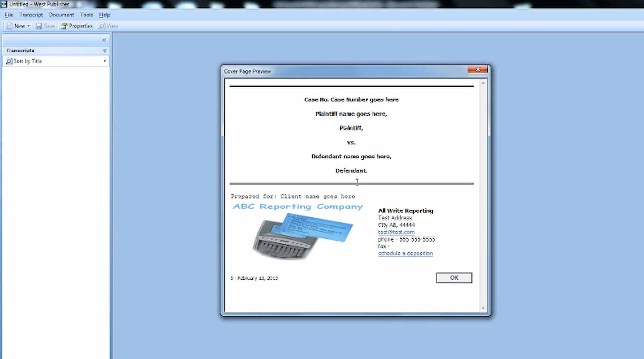Click the preview scrollbar down arrow
Screen dimensions: 644x359
483,308
